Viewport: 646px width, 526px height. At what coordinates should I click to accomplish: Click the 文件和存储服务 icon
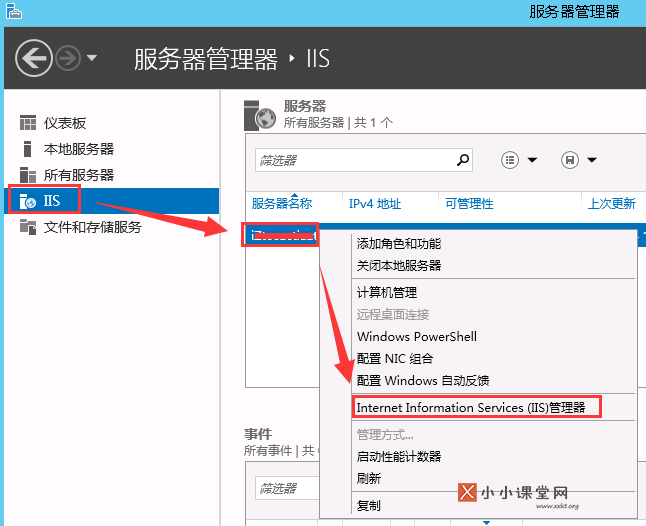click(28, 227)
